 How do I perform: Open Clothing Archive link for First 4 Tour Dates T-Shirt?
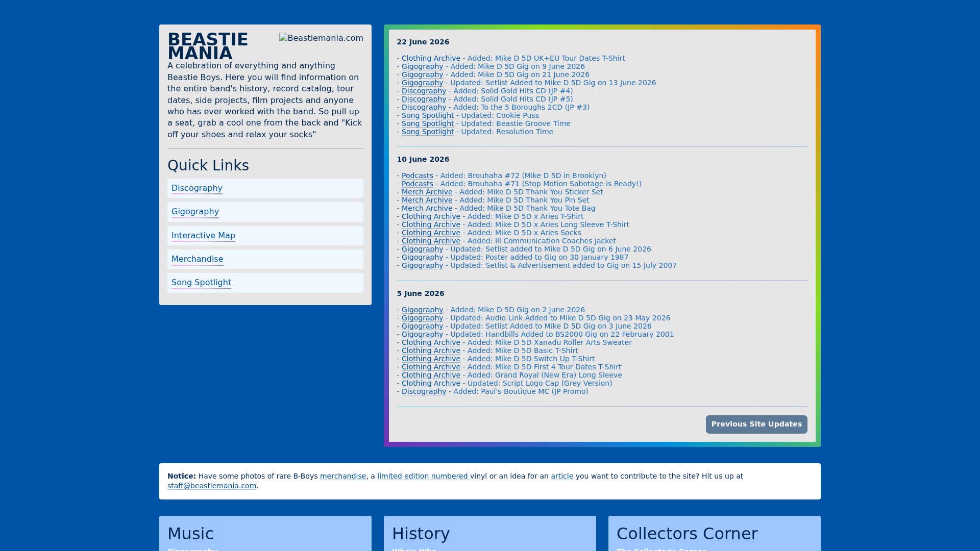tap(431, 367)
